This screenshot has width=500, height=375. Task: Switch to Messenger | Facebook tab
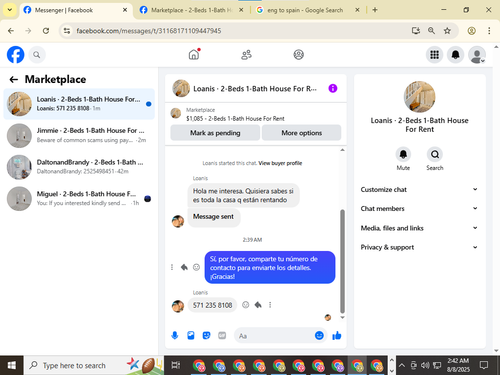point(75,10)
